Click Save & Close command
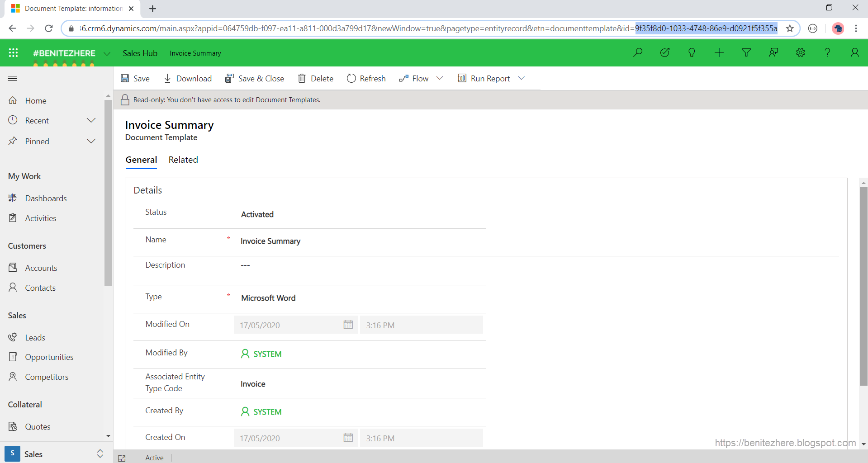This screenshot has height=463, width=868. [x=255, y=79]
